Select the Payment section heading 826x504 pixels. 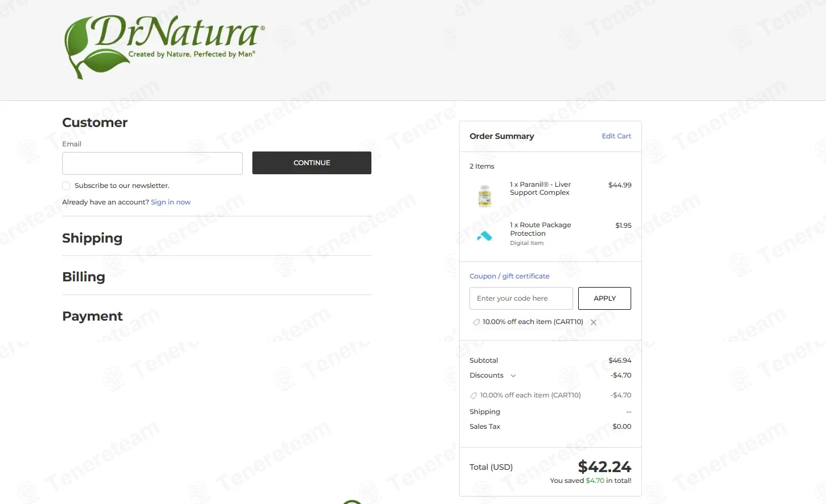(92, 316)
